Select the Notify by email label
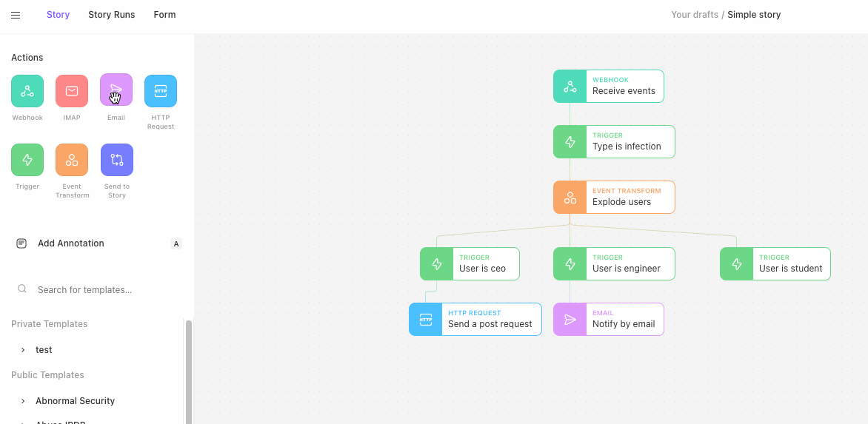This screenshot has height=424, width=868. pyautogui.click(x=624, y=324)
